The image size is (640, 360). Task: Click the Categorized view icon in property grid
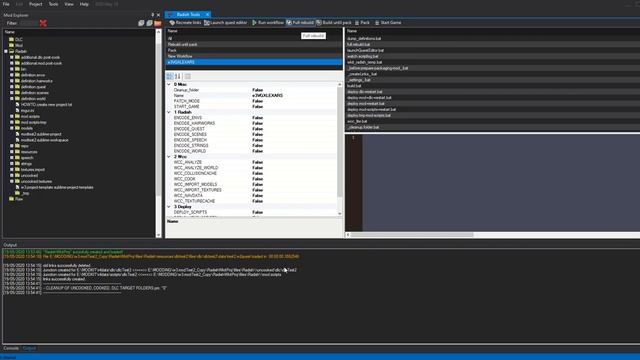tap(170, 76)
